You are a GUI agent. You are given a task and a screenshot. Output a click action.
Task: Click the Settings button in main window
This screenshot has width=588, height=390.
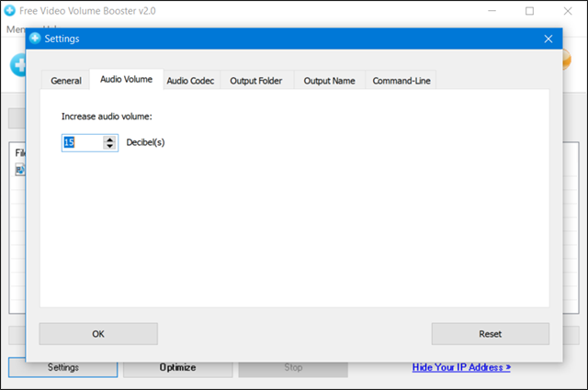pyautogui.click(x=63, y=368)
